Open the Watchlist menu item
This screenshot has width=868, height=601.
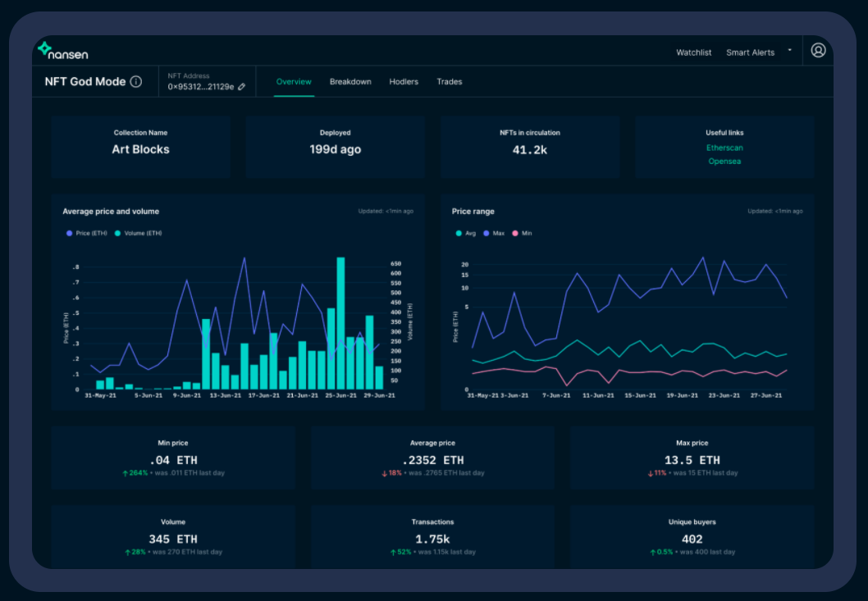click(x=693, y=52)
